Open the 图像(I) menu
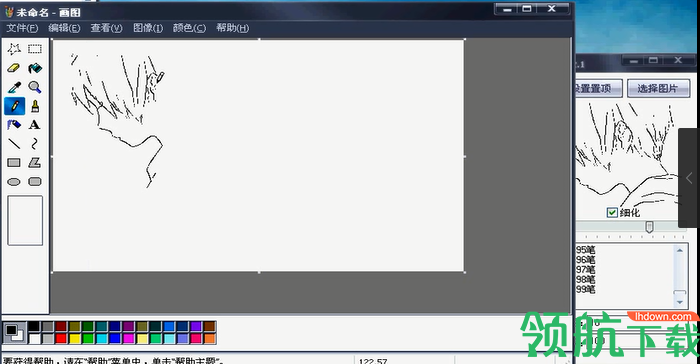Viewport: 700px width, 364px height. coord(148,28)
